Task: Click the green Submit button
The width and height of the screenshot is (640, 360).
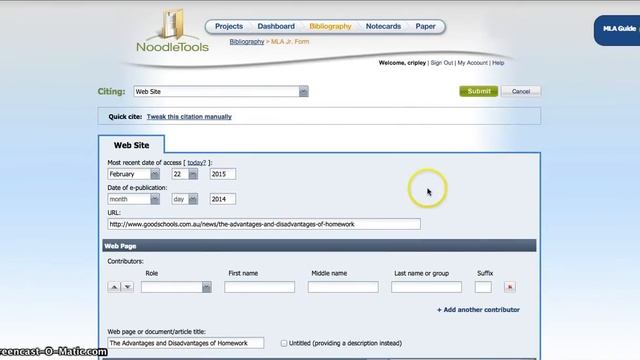Action: pyautogui.click(x=479, y=91)
